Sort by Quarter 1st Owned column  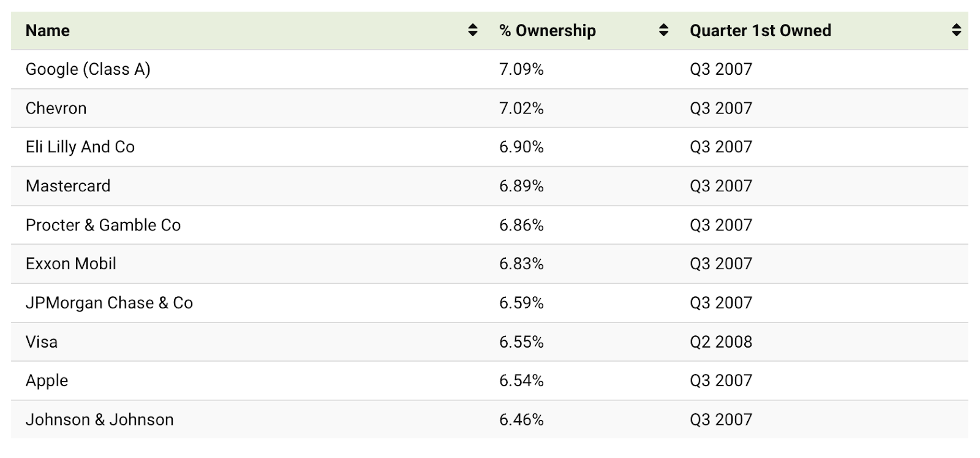[x=760, y=30]
